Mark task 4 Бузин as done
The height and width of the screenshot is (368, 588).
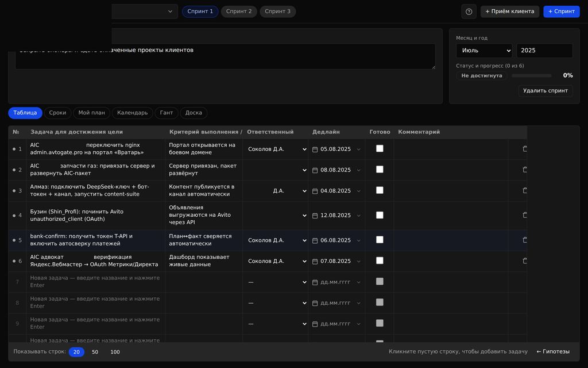pyautogui.click(x=380, y=215)
